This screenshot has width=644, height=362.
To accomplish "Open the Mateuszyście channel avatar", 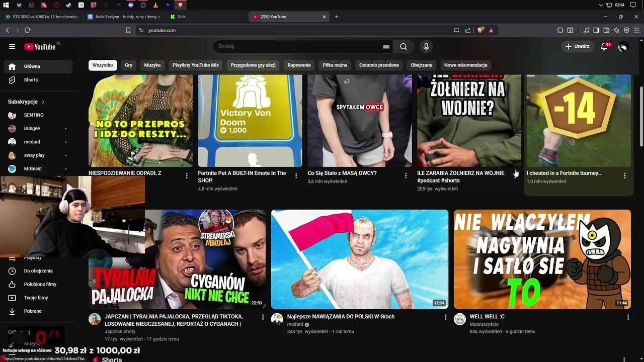I will pos(460,319).
